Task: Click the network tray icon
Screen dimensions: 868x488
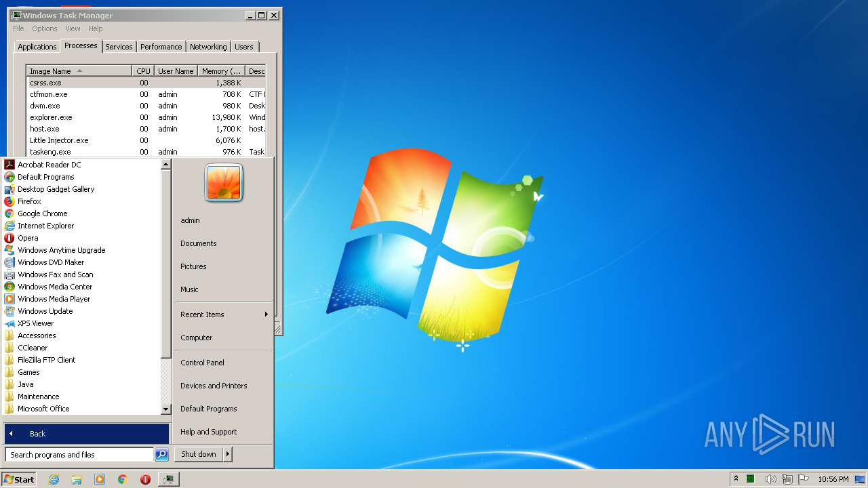Action: pyautogui.click(x=787, y=479)
